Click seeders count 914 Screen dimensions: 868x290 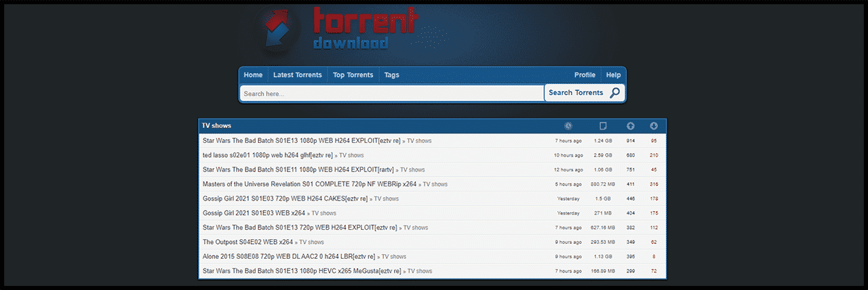(x=631, y=141)
